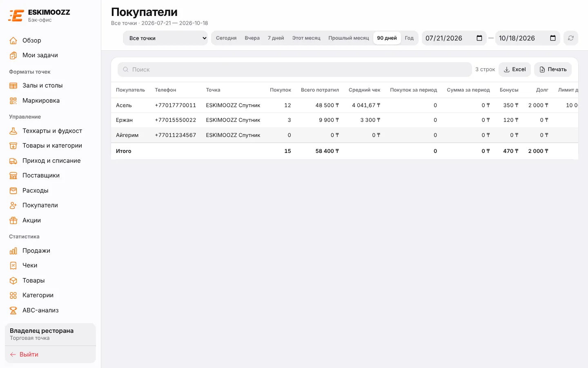Export the table with the Excel button
This screenshot has height=368, width=588.
514,70
